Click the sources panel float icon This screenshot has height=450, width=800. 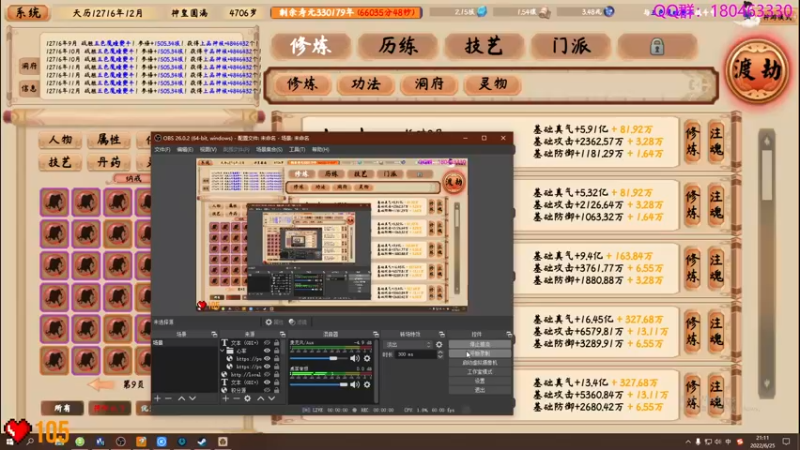282,334
